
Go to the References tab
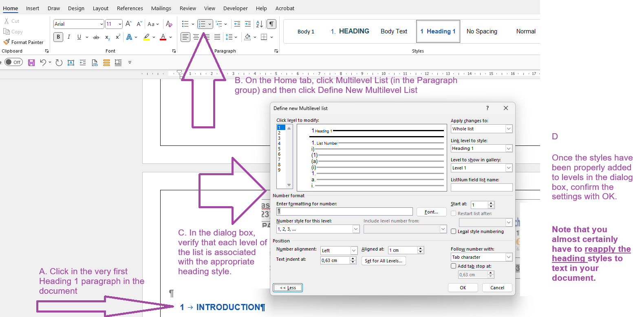tap(130, 8)
